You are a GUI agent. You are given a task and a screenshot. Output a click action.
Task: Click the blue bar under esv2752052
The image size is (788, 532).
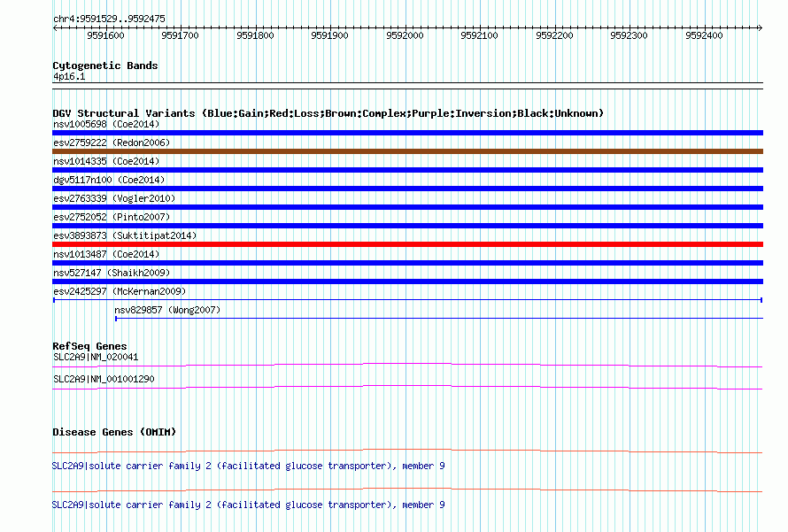[x=407, y=226]
